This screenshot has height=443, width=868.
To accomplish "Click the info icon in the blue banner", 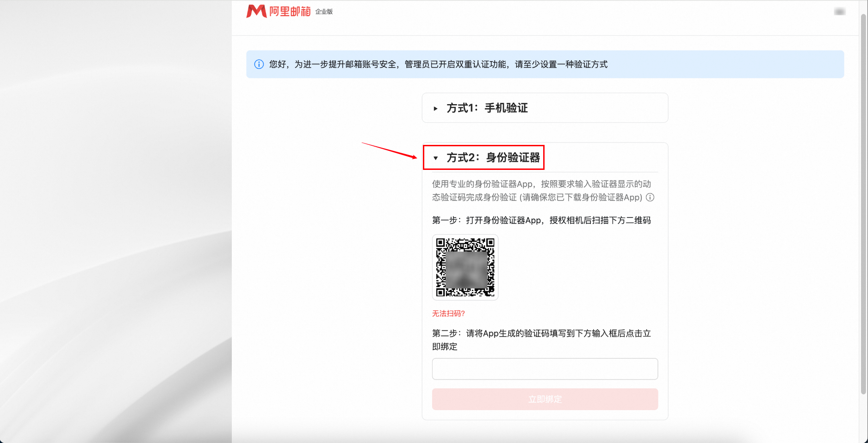I will [259, 64].
